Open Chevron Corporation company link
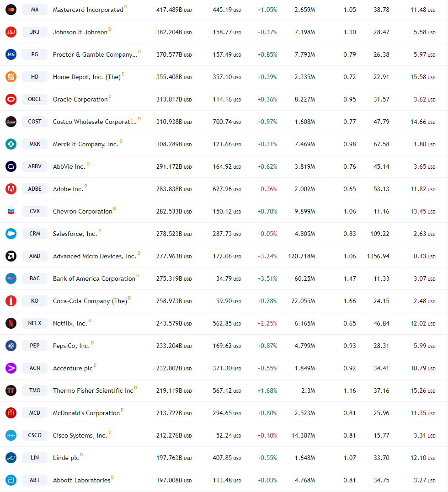448x492 pixels. pyautogui.click(x=82, y=211)
